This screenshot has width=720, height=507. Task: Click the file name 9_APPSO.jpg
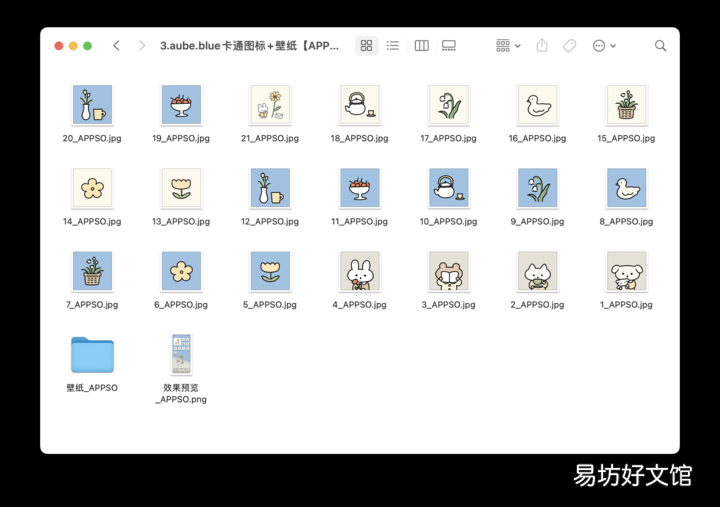[538, 221]
